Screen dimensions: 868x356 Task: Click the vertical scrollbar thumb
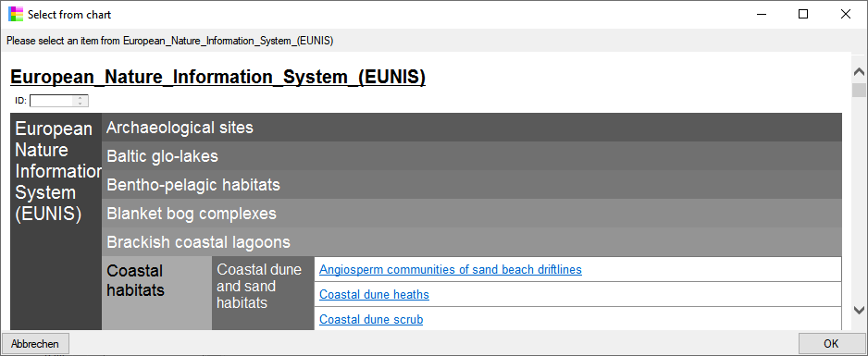[859, 90]
